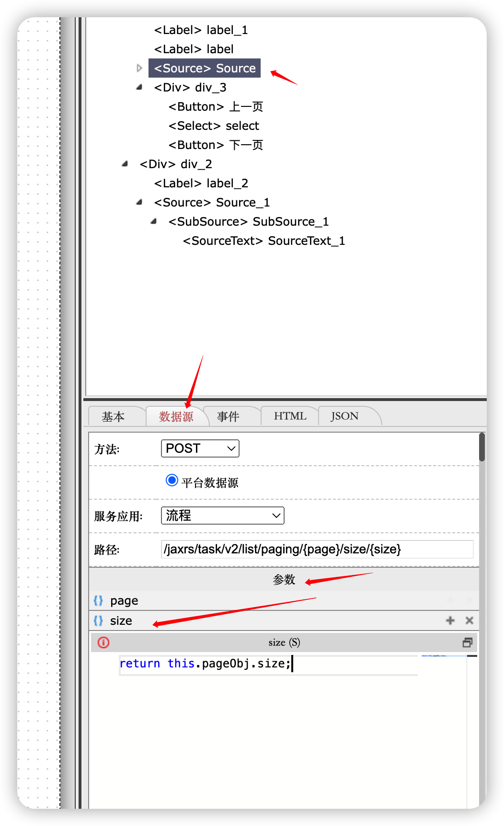The height and width of the screenshot is (826, 504).
Task: Switch to the 基本 tab
Action: 113,416
